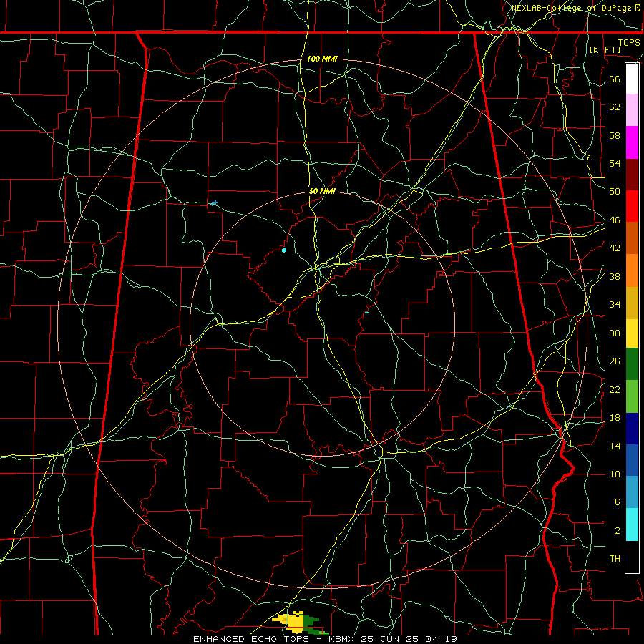This screenshot has width=644, height=644.
Task: Click the '46' legend value
Action: (x=615, y=220)
